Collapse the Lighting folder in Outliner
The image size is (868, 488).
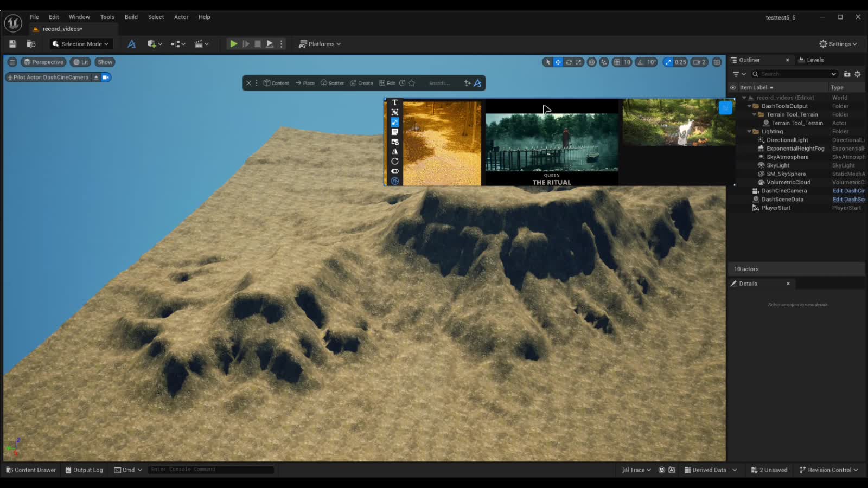coord(749,131)
